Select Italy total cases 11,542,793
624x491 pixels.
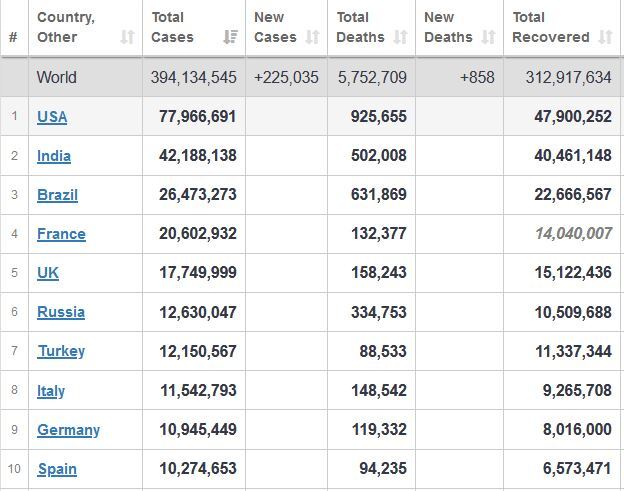tap(198, 390)
